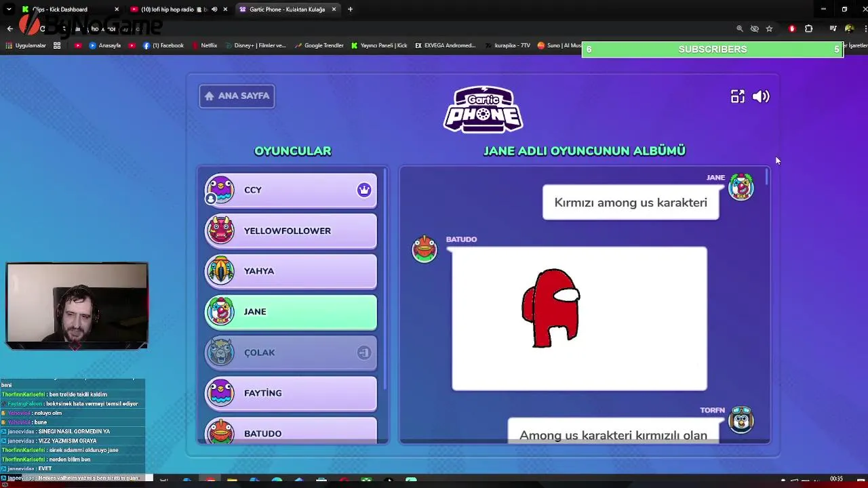
Task: Open the Anasayfa bookmark
Action: click(105, 45)
